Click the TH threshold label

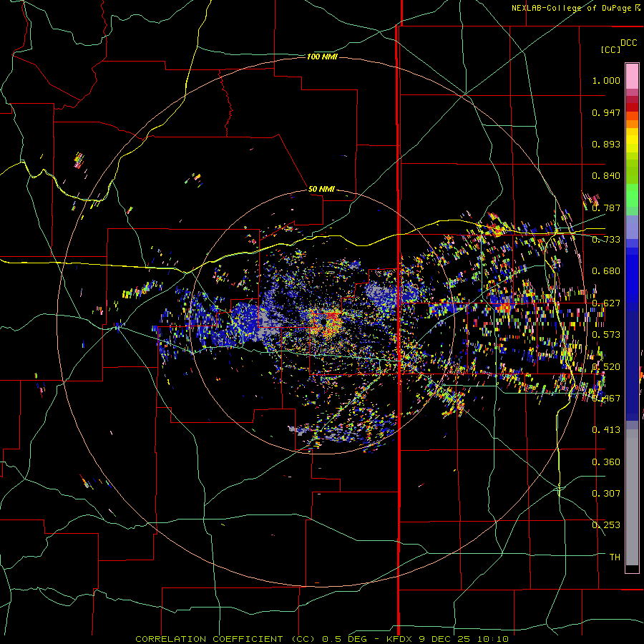tap(615, 557)
